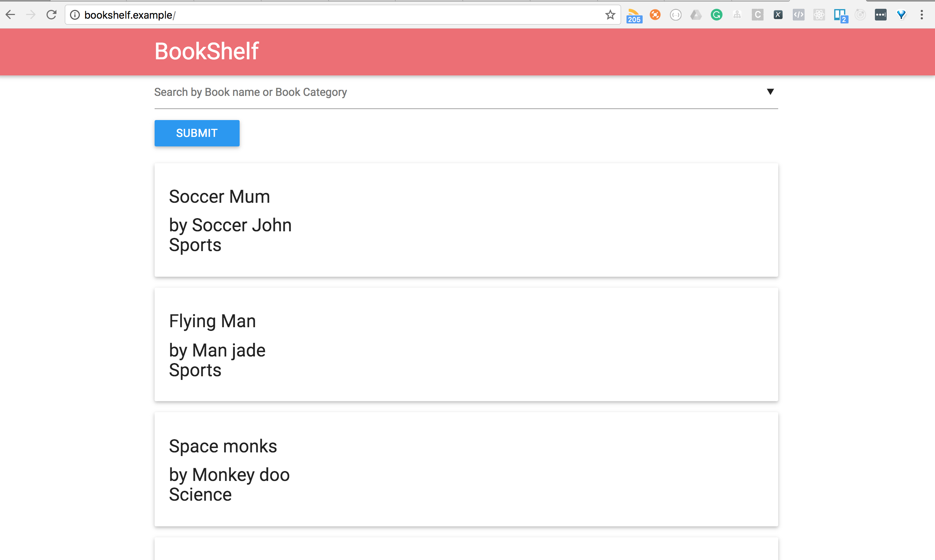
Task: Click the dark X extension icon
Action: pos(778,15)
